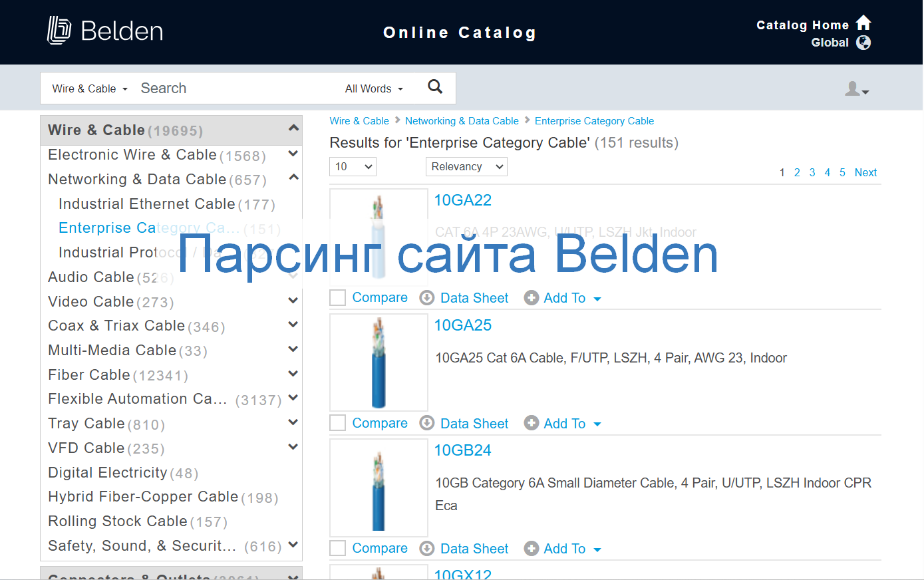
Task: Open 10GB24 cable product thumbnail
Action: coord(379,488)
